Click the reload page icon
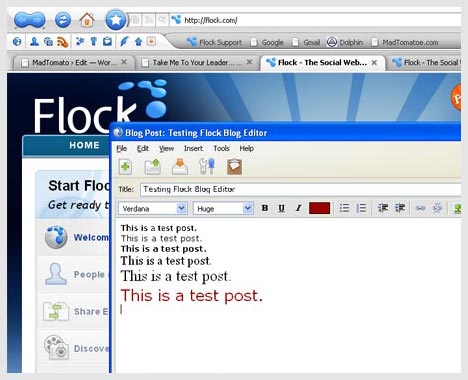468x380 pixels. [x=63, y=20]
